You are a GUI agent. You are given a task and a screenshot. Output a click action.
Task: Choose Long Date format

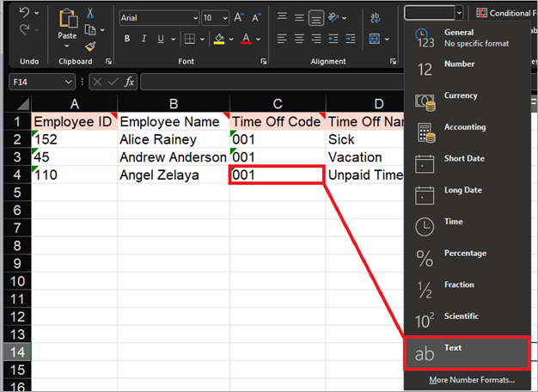point(468,196)
